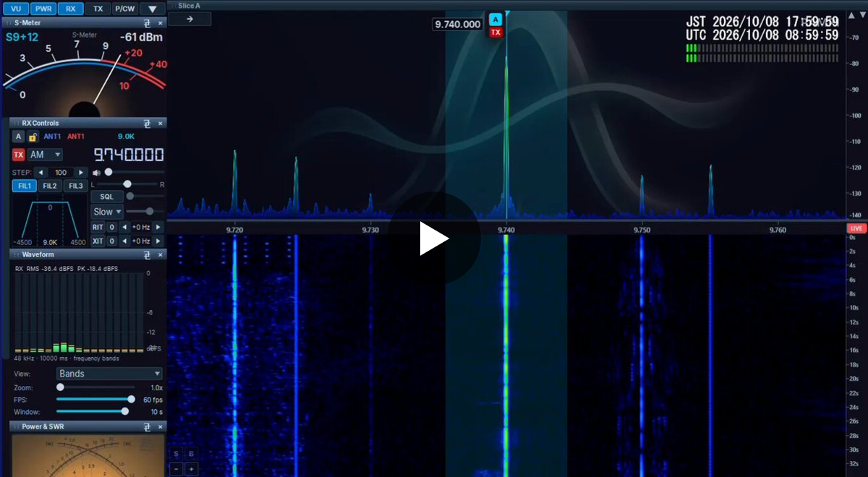The width and height of the screenshot is (868, 477).
Task: Toggle the frequency lock padlock icon
Action: [33, 137]
